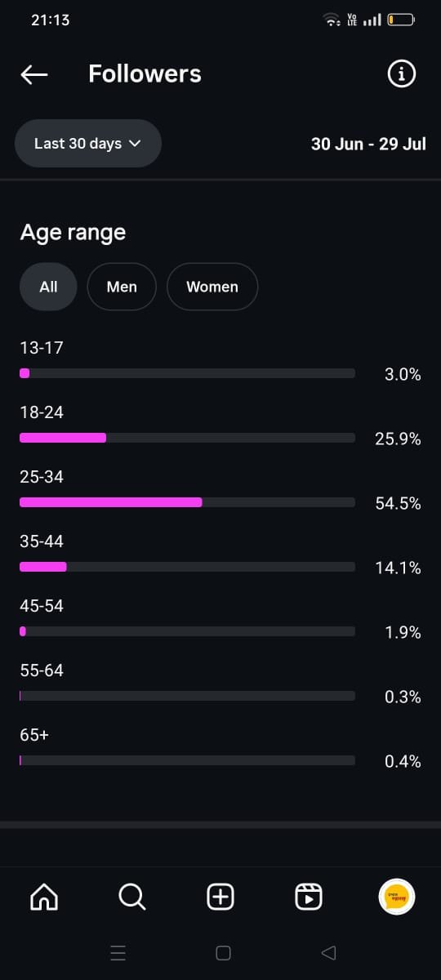This screenshot has height=980, width=441.
Task: Tap the 18-24 age bar
Action: pyautogui.click(x=187, y=438)
